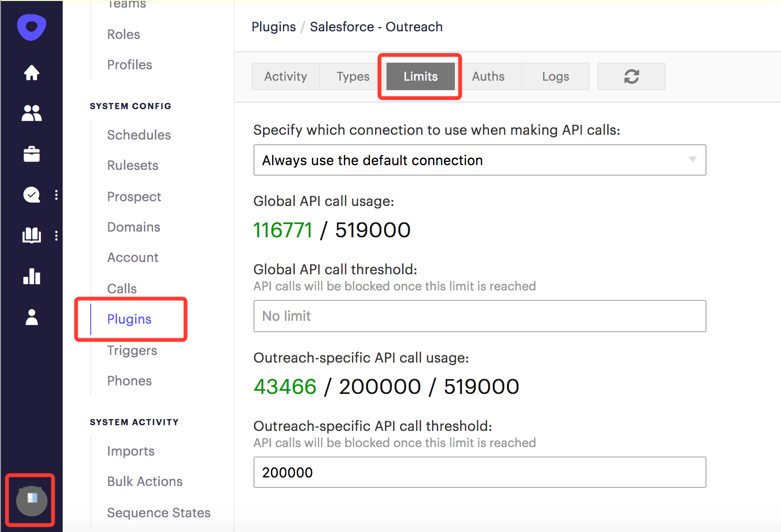Open Rulesets under System Config
The width and height of the screenshot is (781, 532).
coord(132,165)
